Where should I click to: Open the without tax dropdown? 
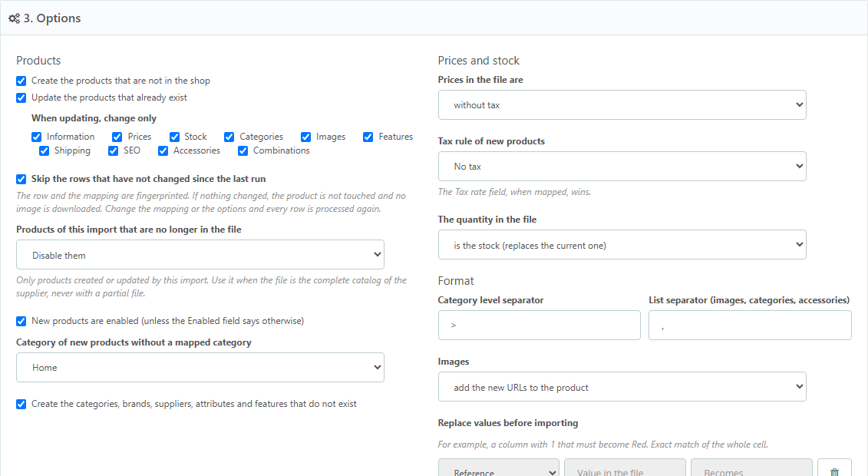(x=622, y=104)
